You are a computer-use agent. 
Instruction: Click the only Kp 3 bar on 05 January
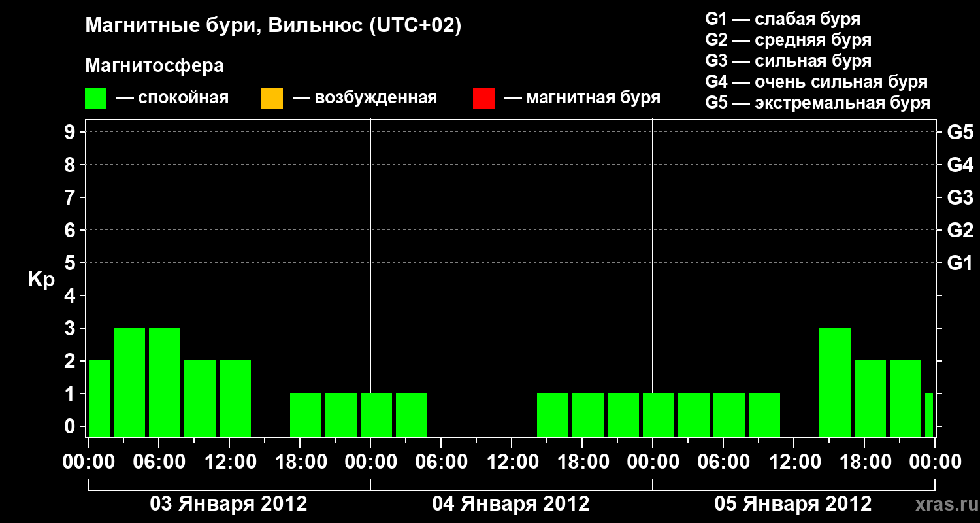point(835,382)
